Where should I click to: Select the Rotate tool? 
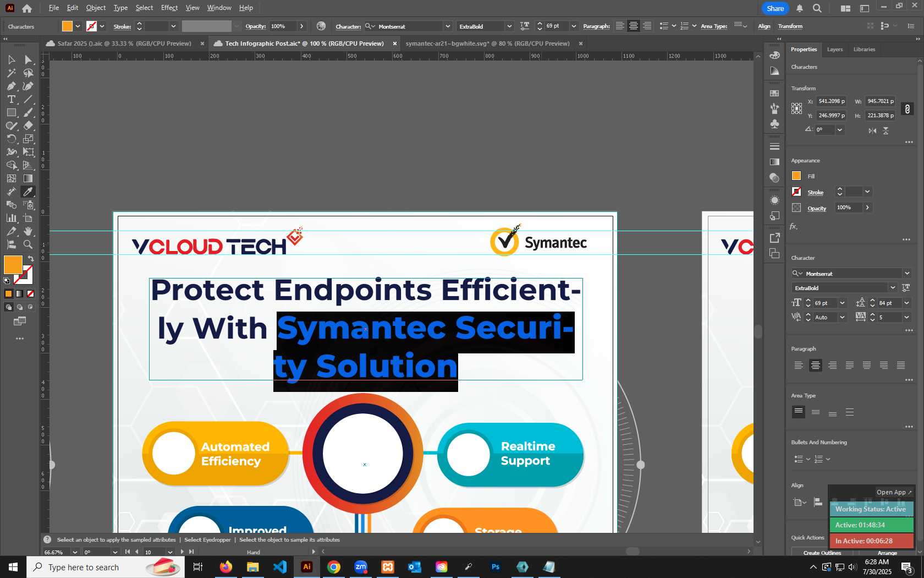point(11,139)
